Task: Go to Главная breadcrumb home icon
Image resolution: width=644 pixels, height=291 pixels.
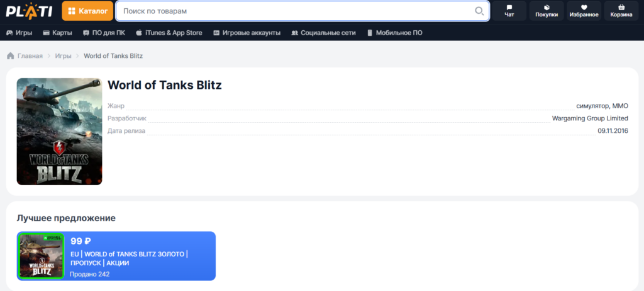Action: (11, 56)
